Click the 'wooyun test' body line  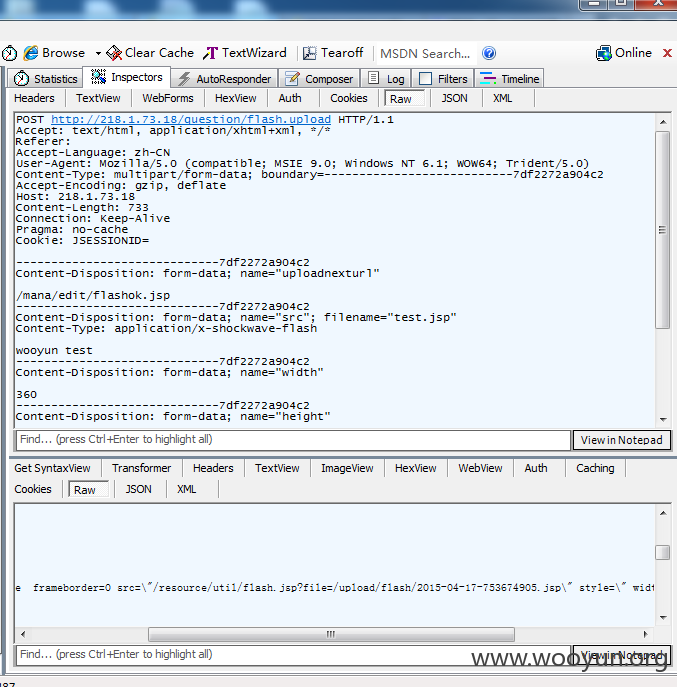[54, 351]
